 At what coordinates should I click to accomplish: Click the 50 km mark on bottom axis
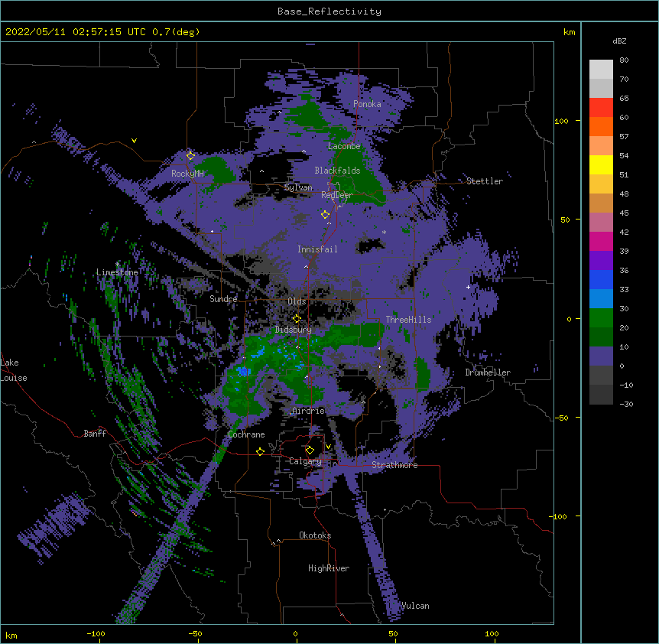393,633
